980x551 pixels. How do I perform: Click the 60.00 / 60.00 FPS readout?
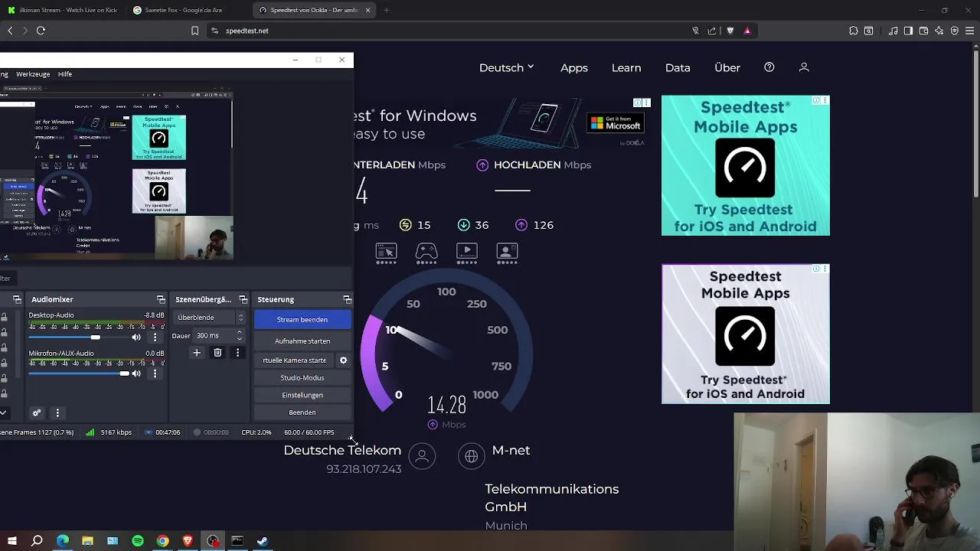309,432
